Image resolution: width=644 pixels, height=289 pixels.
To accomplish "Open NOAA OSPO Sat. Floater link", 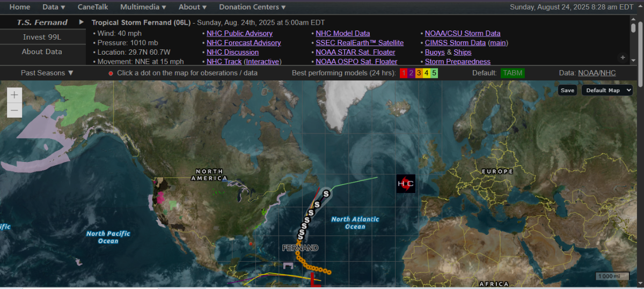I will 356,62.
